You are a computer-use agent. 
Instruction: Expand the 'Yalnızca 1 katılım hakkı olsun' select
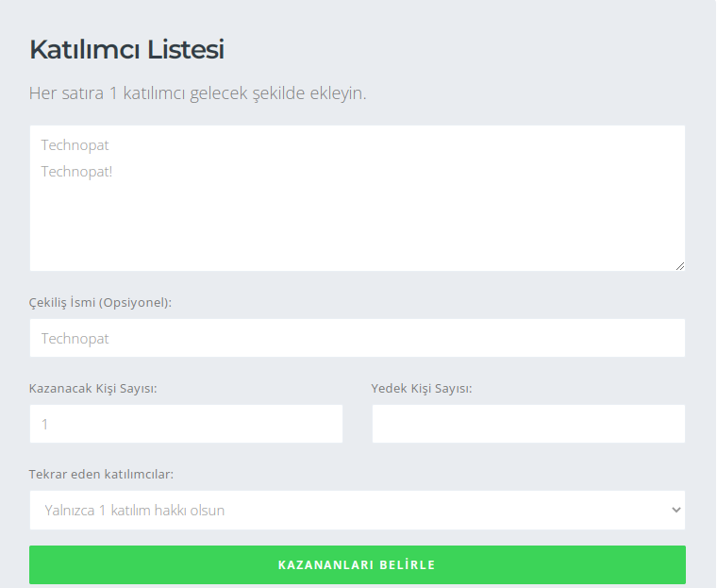click(x=357, y=510)
